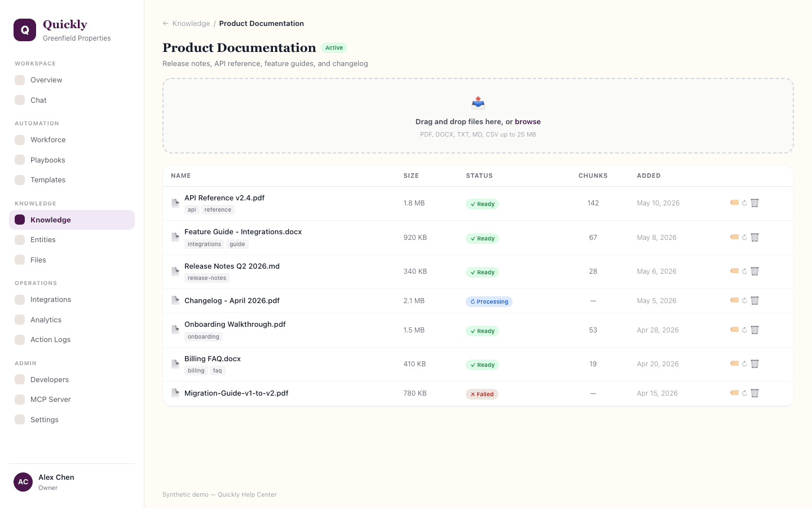Viewport: 812px width, 508px height.
Task: Open tag editor for Release Notes Q2 2026.md
Action: pyautogui.click(x=734, y=271)
